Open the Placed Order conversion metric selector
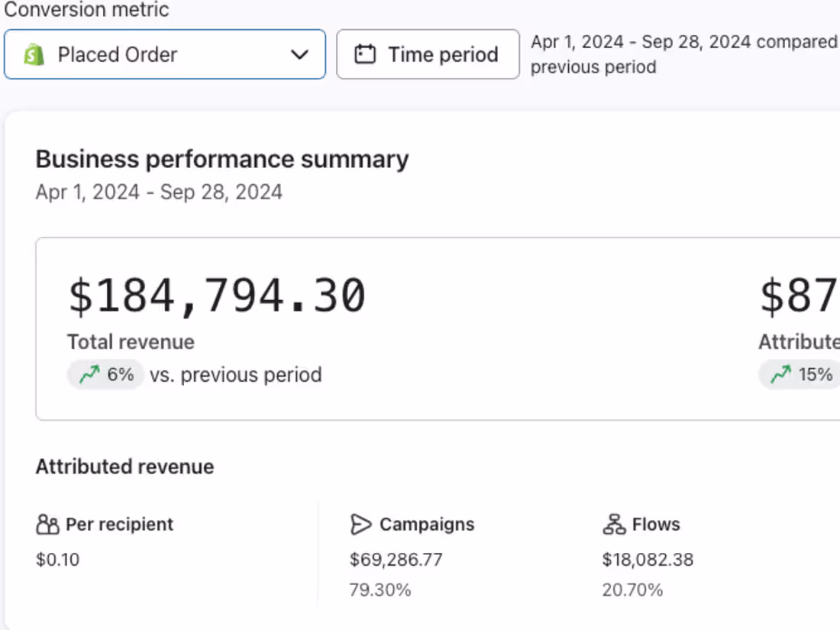The width and height of the screenshot is (840, 630). point(164,54)
